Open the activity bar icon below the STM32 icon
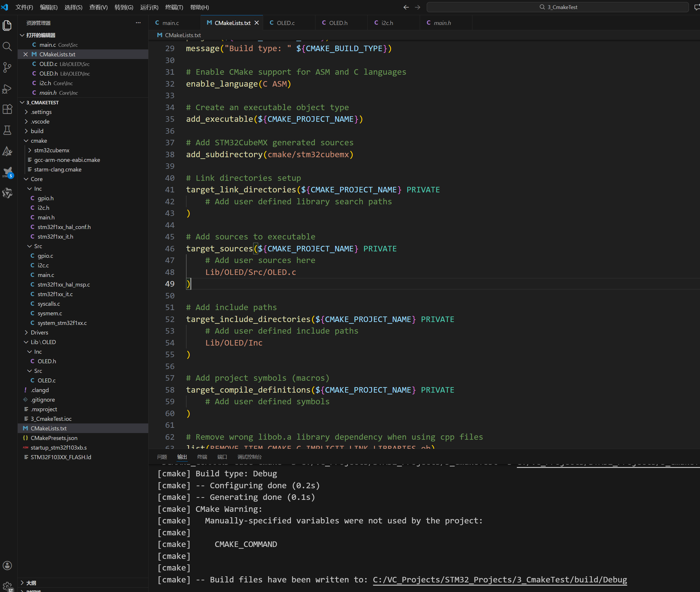This screenshot has height=592, width=700. pyautogui.click(x=7, y=193)
